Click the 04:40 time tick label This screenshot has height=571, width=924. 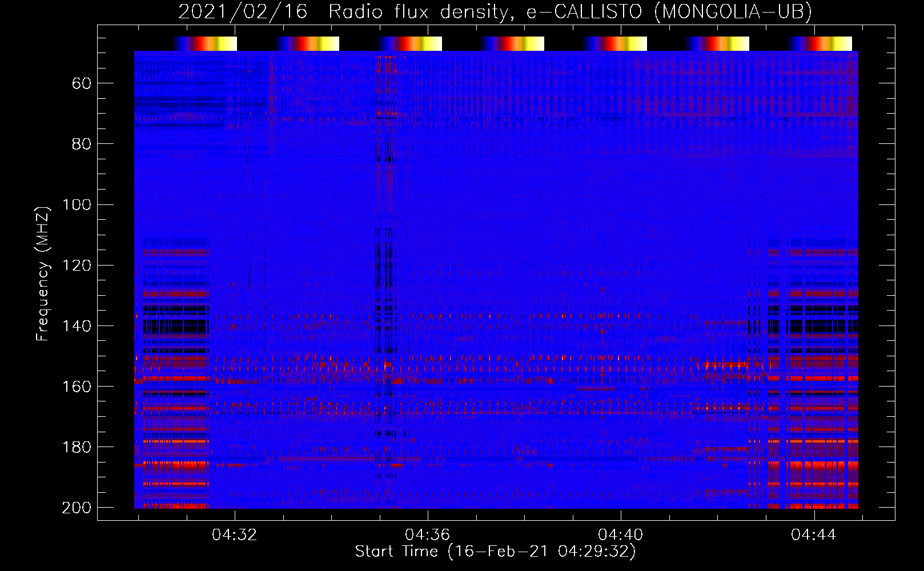[621, 535]
